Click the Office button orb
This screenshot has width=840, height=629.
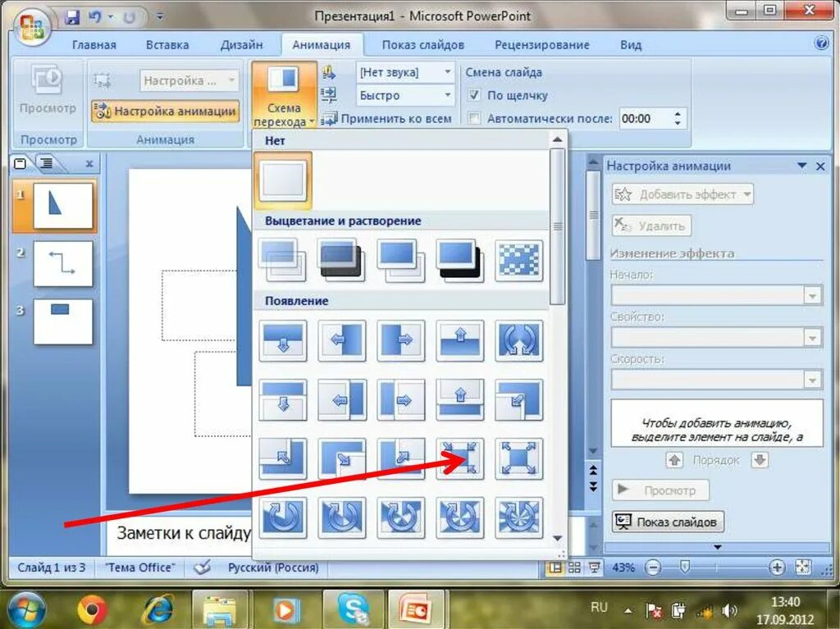pyautogui.click(x=32, y=27)
